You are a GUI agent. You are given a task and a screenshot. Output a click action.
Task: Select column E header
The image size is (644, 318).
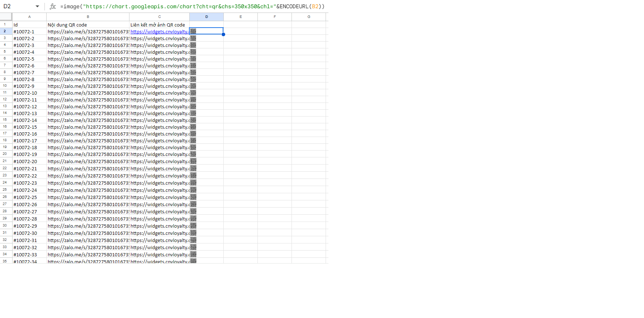tap(241, 17)
